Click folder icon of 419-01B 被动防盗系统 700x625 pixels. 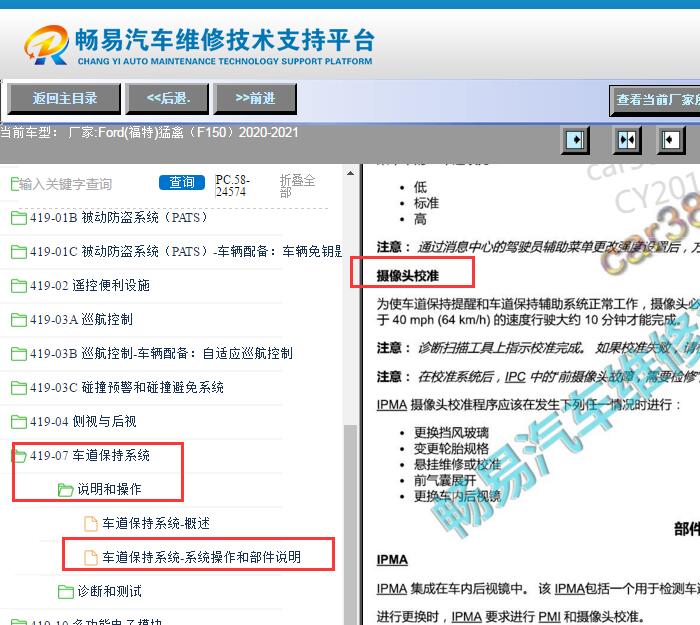click(x=18, y=217)
